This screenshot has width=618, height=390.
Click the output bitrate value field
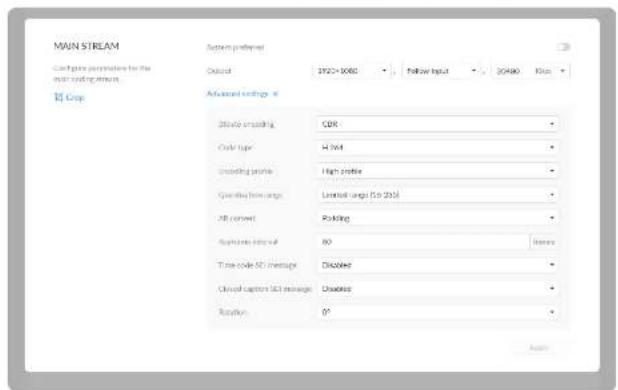511,71
